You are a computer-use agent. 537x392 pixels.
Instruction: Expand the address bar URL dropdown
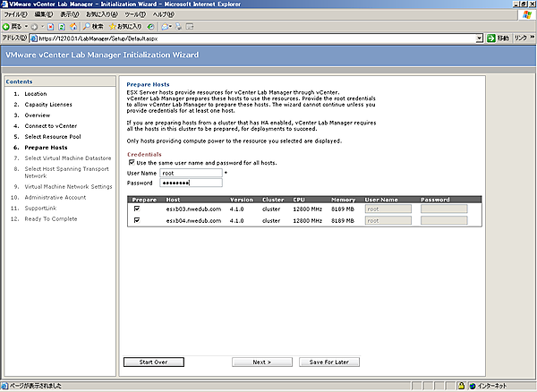pos(480,39)
